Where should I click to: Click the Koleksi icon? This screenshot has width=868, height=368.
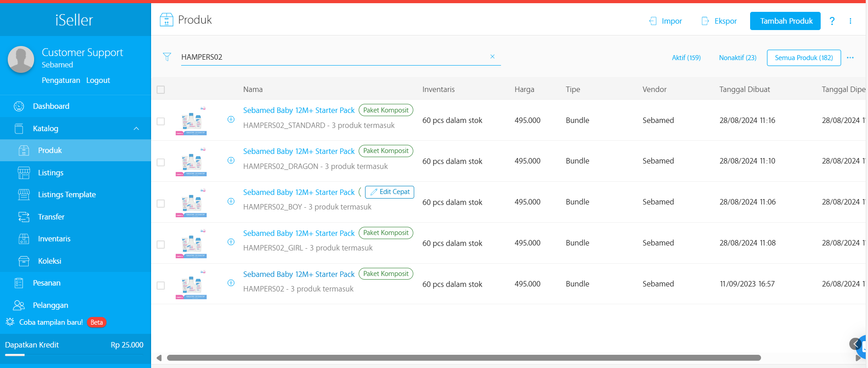pyautogui.click(x=24, y=261)
